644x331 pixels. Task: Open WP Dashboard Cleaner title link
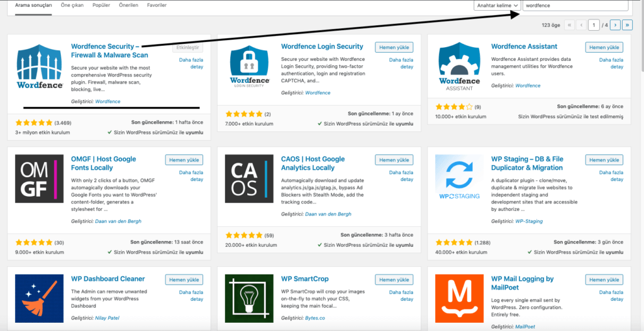point(108,279)
